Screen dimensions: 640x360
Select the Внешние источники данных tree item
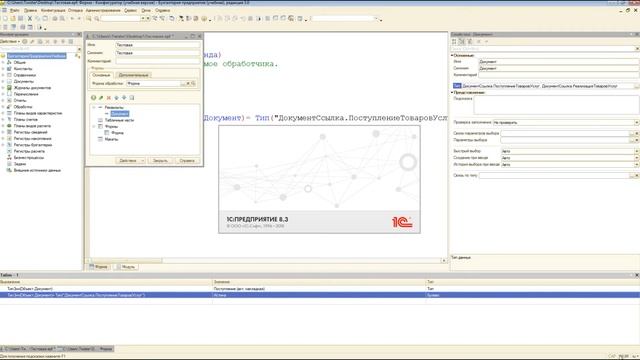pos(37,170)
